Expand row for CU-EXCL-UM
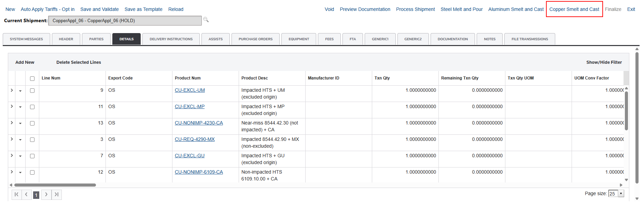This screenshot has width=644, height=205. pyautogui.click(x=12, y=90)
